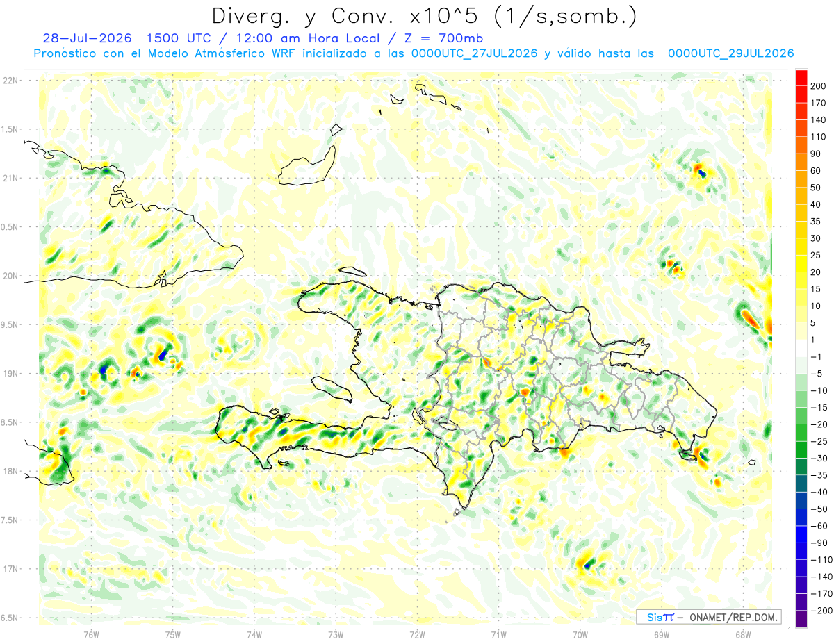The image size is (834, 644).
Task: Select the '20N' latitude label
Action: pos(10,276)
